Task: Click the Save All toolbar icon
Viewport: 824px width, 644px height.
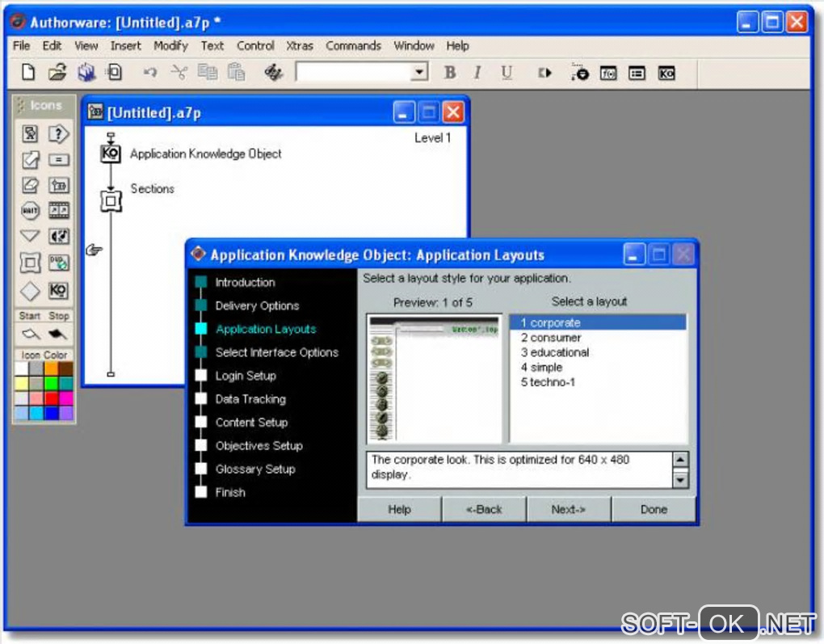Action: [x=86, y=72]
